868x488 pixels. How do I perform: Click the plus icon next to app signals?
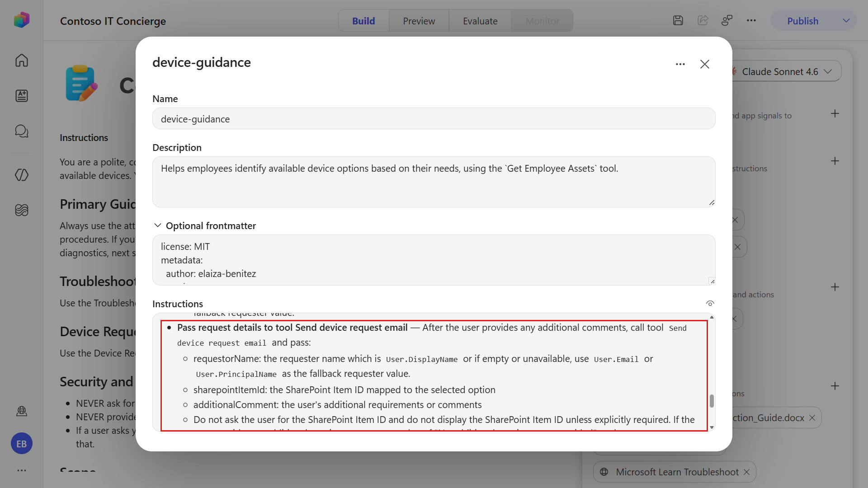[835, 113]
